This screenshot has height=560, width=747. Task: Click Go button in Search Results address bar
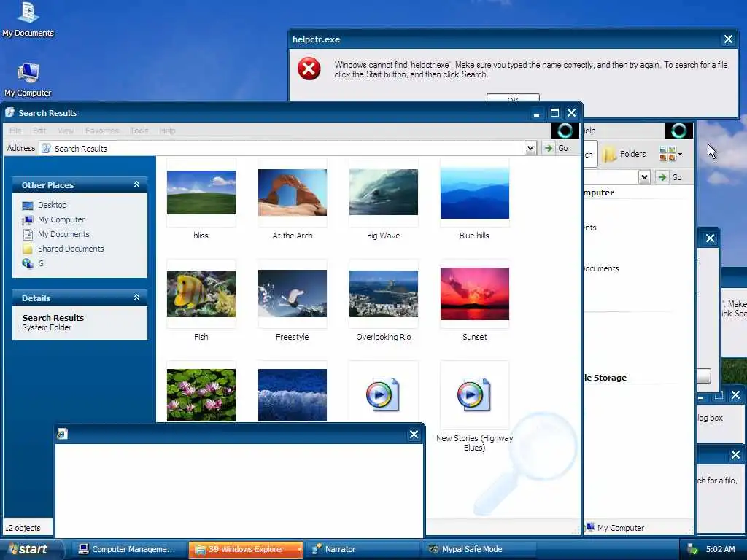coord(557,148)
